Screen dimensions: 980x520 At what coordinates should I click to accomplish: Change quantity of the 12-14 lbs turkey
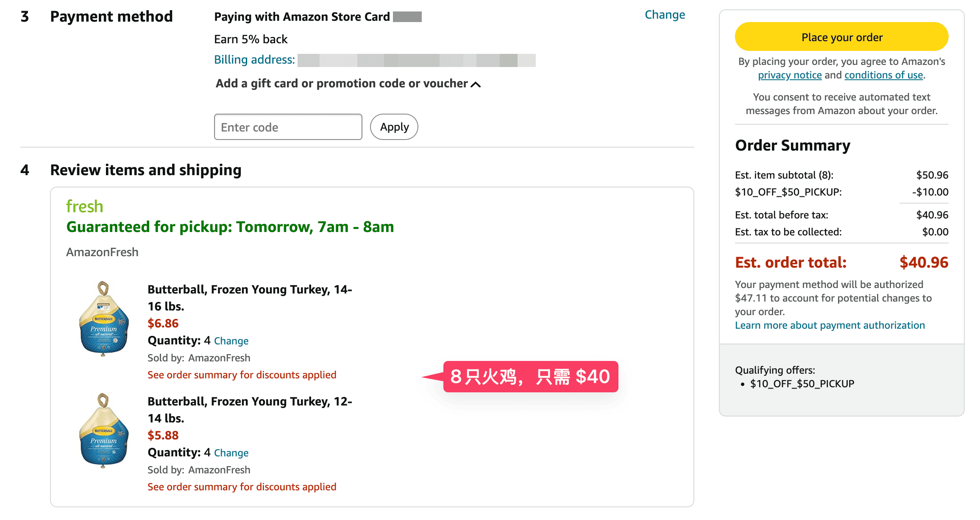coord(231,453)
